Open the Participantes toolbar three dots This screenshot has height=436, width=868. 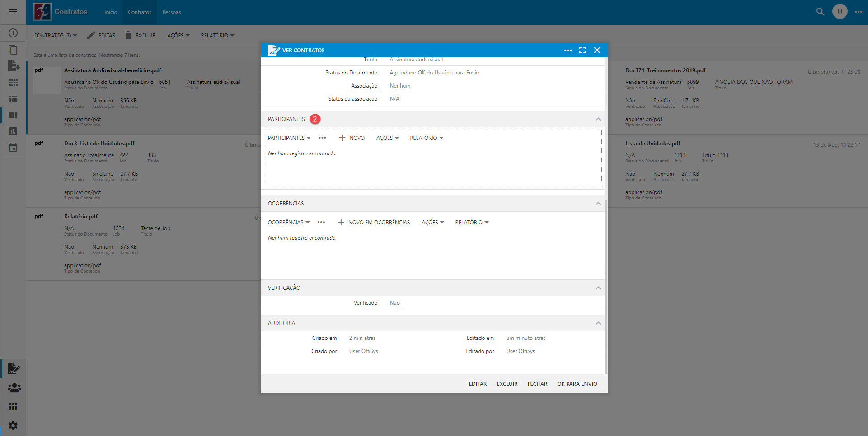tap(322, 138)
